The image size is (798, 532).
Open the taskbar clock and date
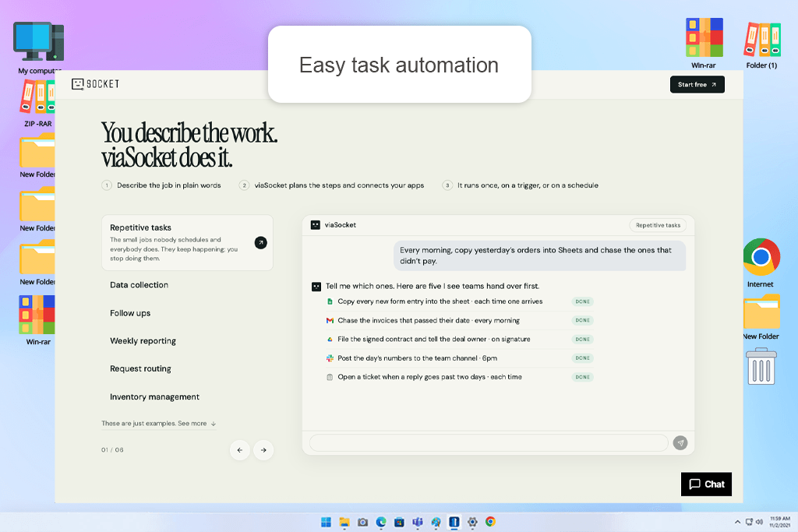[x=779, y=522]
